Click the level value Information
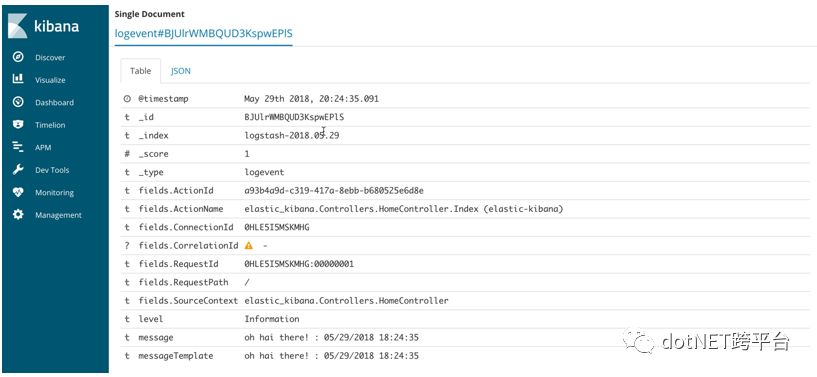817x377 pixels. tap(272, 319)
